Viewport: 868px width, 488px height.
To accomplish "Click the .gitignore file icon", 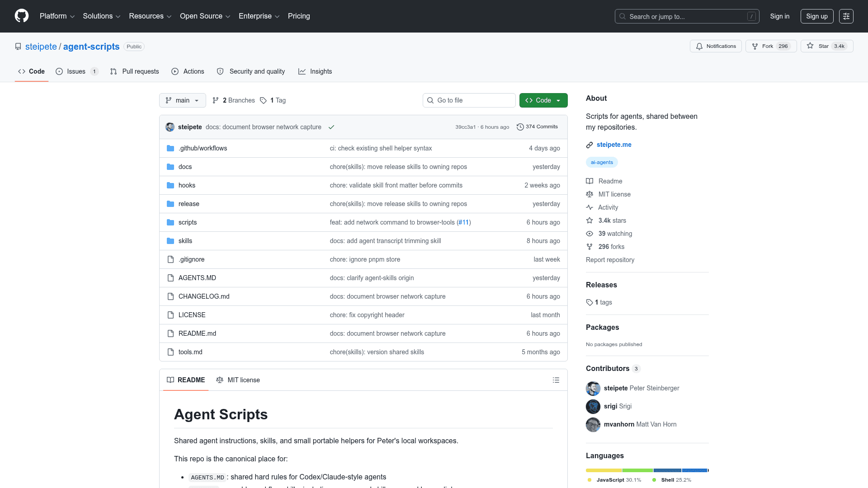I will point(170,259).
